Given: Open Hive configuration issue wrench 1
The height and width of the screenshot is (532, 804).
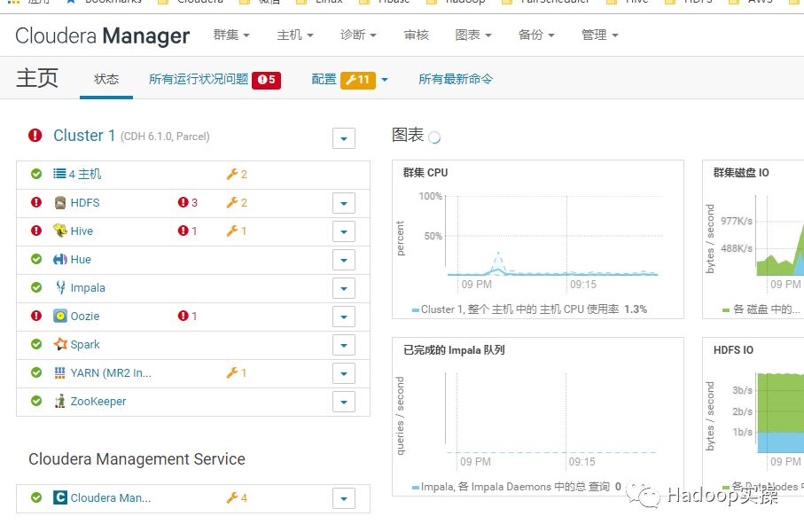Looking at the screenshot, I should point(237,231).
